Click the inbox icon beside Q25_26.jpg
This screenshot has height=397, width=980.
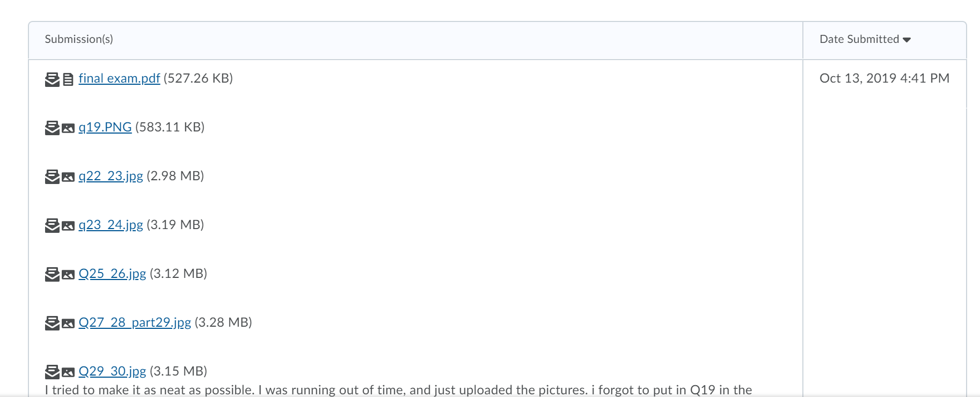(x=52, y=275)
